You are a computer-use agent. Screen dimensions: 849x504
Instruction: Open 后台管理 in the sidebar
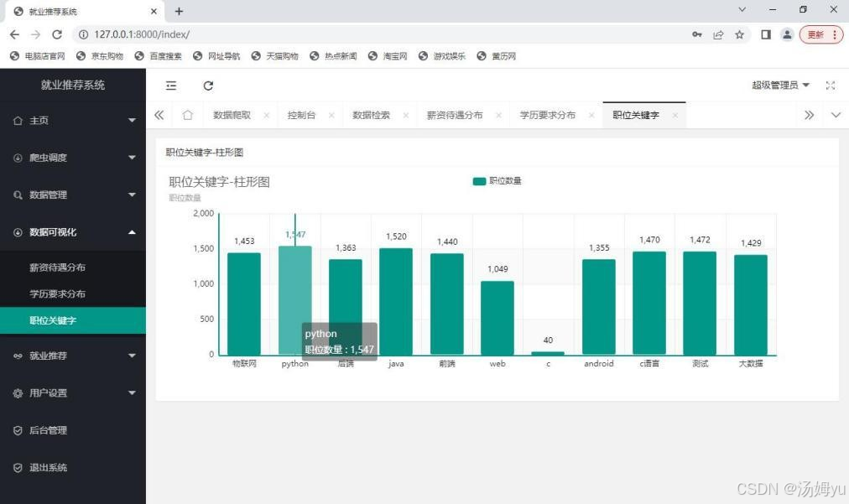[73, 430]
